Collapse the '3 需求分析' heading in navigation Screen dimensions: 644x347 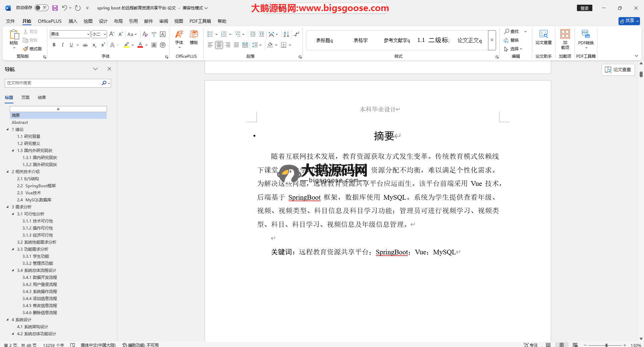[8, 207]
